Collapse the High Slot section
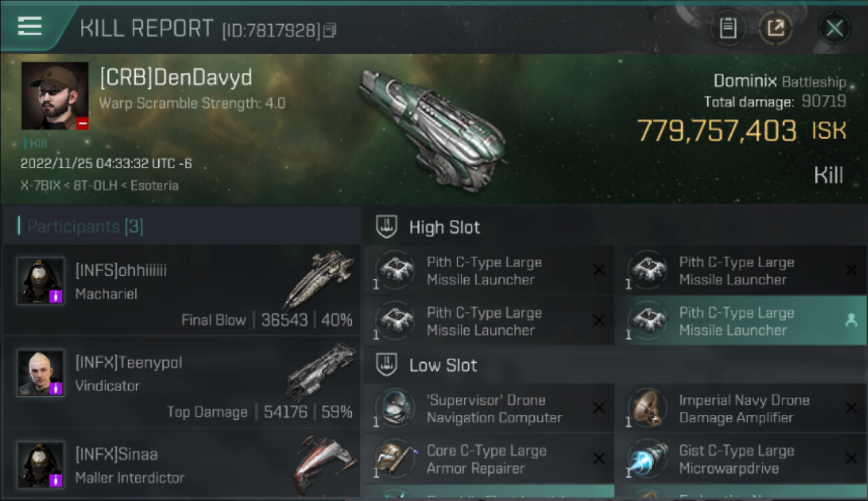 pos(616,227)
